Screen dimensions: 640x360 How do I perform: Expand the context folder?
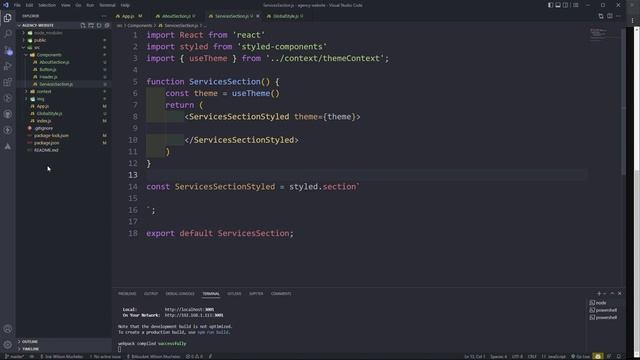(63, 91)
